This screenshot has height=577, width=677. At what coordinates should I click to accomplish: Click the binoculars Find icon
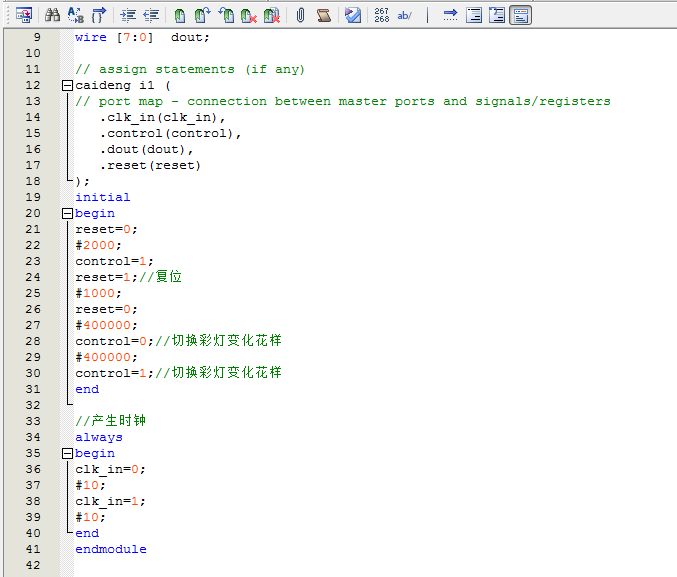pos(52,15)
